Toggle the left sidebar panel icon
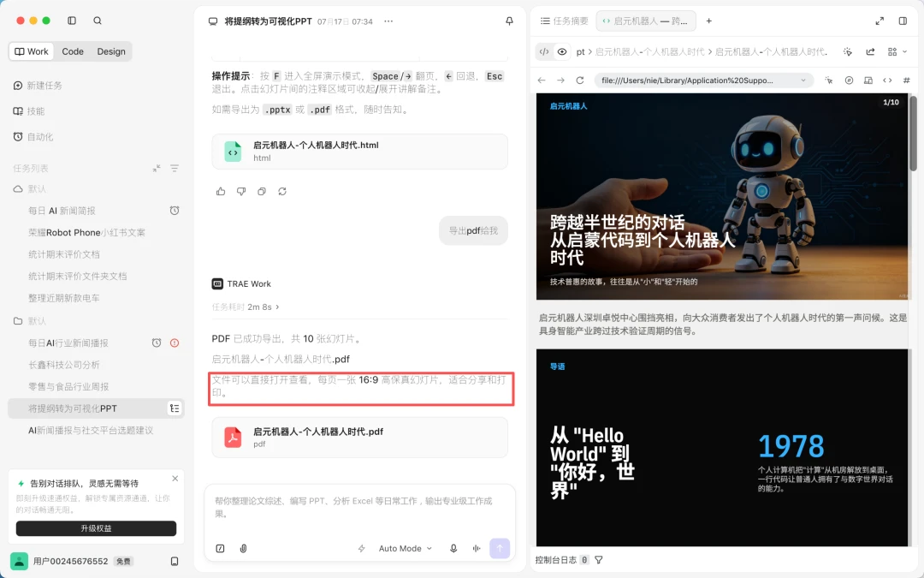This screenshot has height=578, width=924. [x=72, y=21]
